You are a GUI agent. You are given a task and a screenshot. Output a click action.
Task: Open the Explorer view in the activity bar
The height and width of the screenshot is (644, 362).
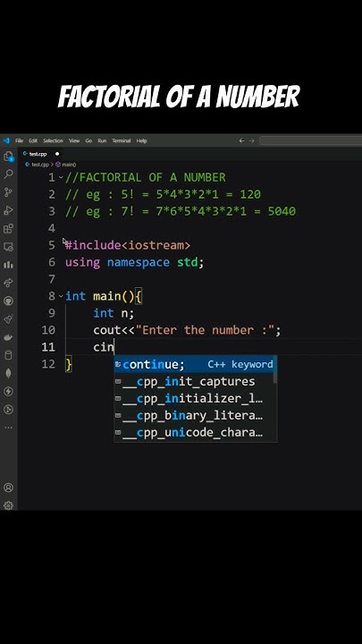(8, 157)
